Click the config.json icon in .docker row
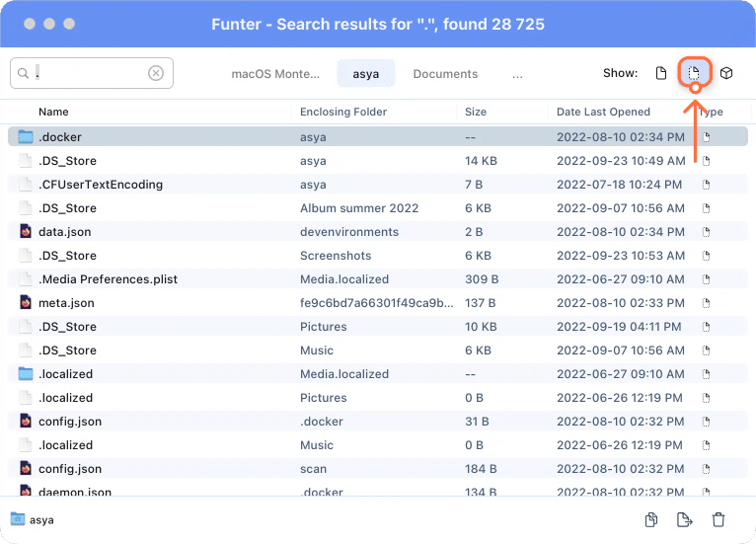Image resolution: width=756 pixels, height=544 pixels. pyautogui.click(x=26, y=421)
